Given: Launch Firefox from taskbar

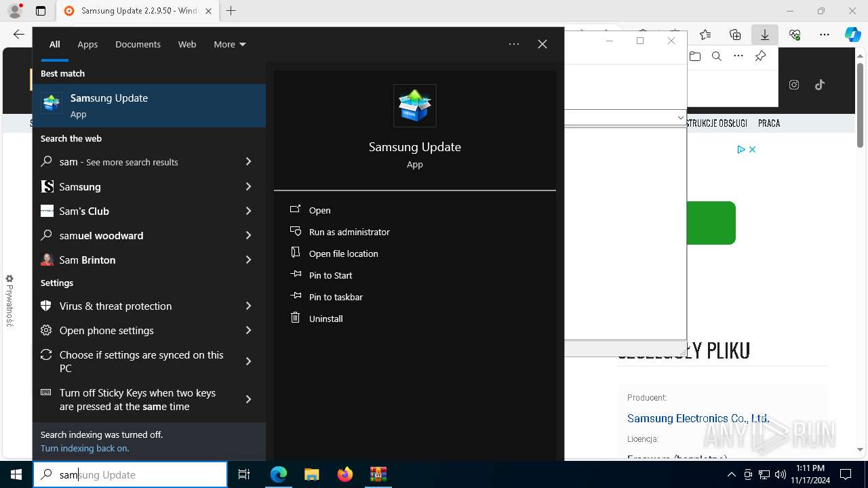Looking at the screenshot, I should coord(345,474).
